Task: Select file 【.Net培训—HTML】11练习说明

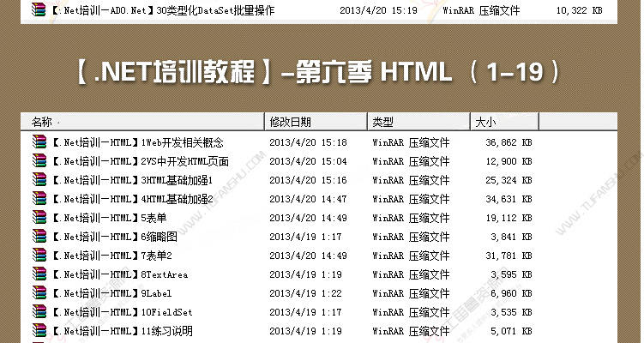Action: [122, 332]
